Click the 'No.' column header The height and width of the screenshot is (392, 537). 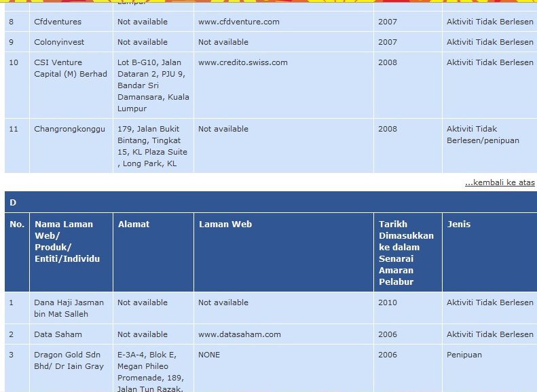[x=17, y=224]
